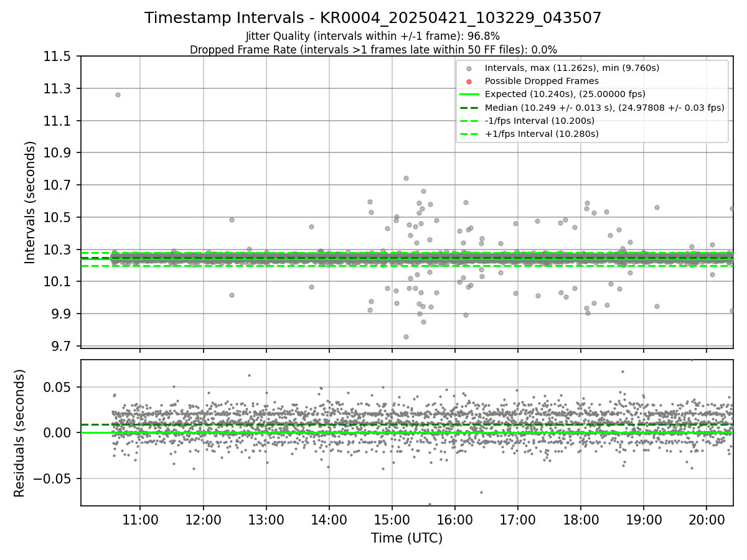Click the dashed dark green line sample in the Median legend row
The image size is (747, 560).
coord(469,108)
